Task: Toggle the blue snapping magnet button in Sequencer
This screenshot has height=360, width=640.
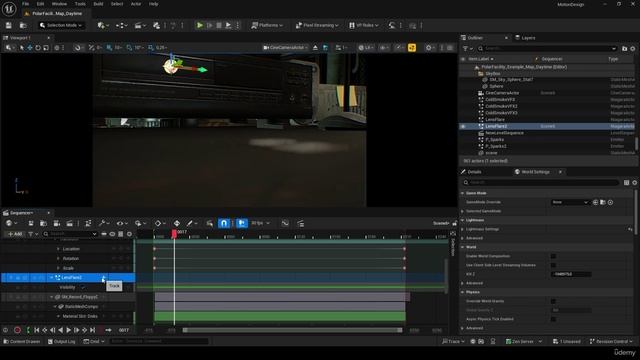Action: coord(224,223)
